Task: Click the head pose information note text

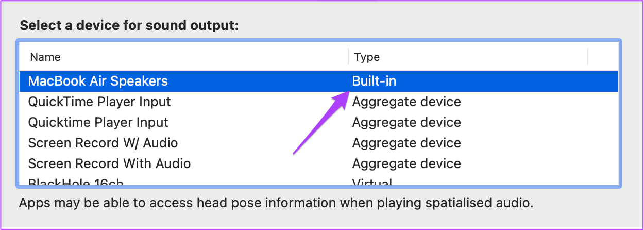Action: click(x=276, y=203)
